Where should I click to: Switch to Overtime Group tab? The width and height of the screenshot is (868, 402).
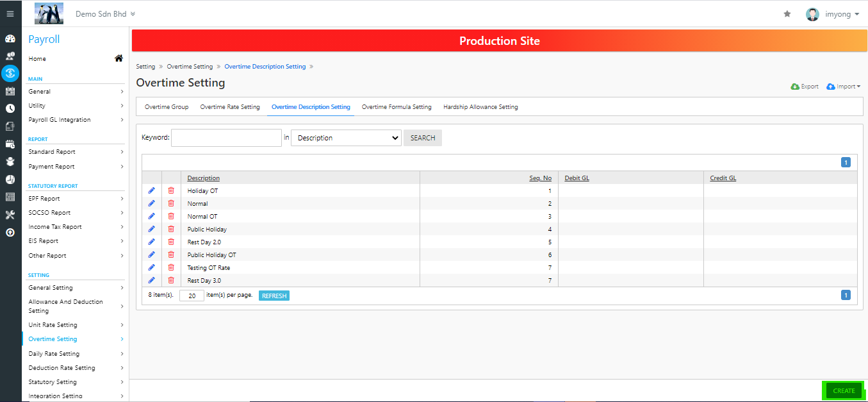[x=167, y=107]
